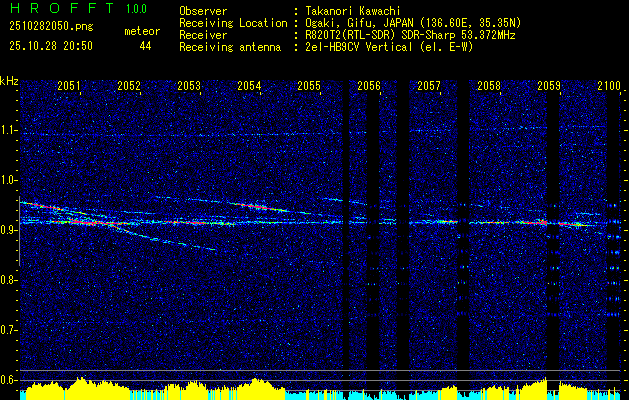The height and width of the screenshot is (400, 629).
Task: Click the Receiving antenna label
Action: [x=230, y=47]
